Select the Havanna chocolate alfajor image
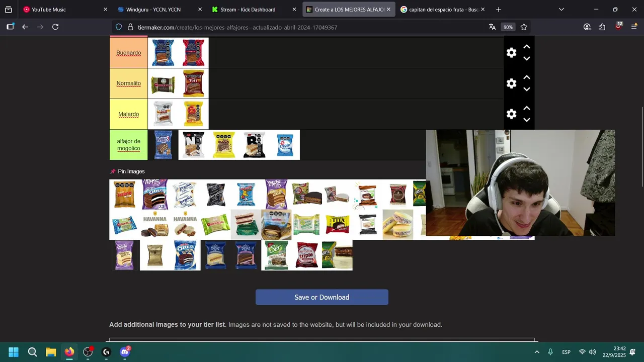The height and width of the screenshot is (362, 644). coord(155,225)
